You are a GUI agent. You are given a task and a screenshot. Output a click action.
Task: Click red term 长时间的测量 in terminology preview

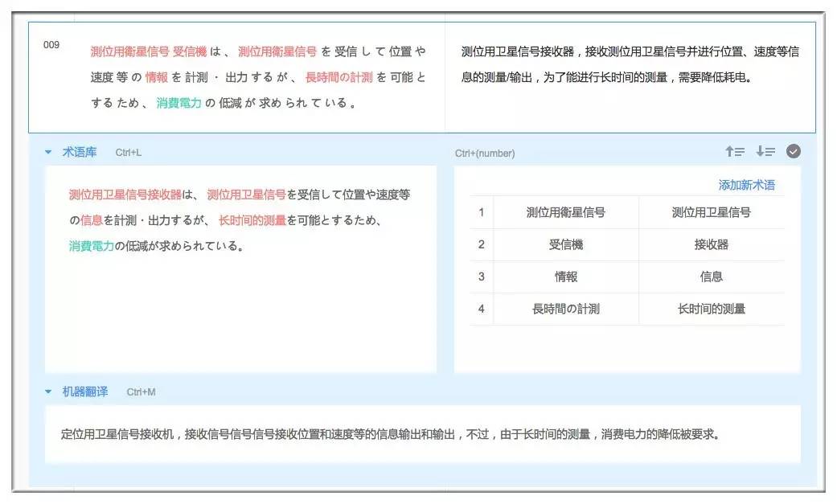click(x=252, y=220)
